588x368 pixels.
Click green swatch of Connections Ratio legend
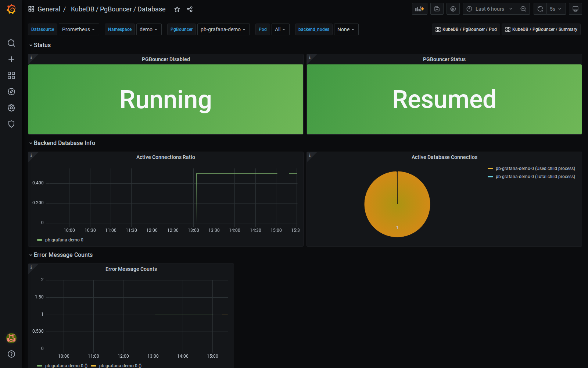coord(40,240)
